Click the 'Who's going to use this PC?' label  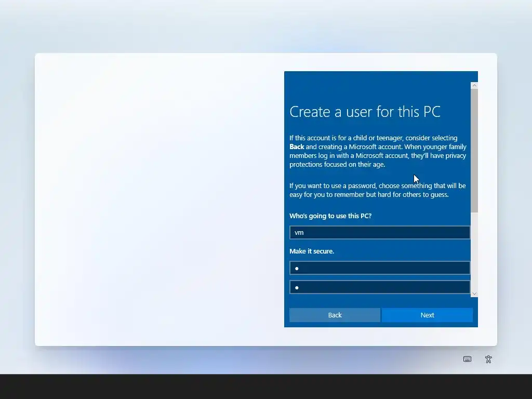[x=330, y=216]
